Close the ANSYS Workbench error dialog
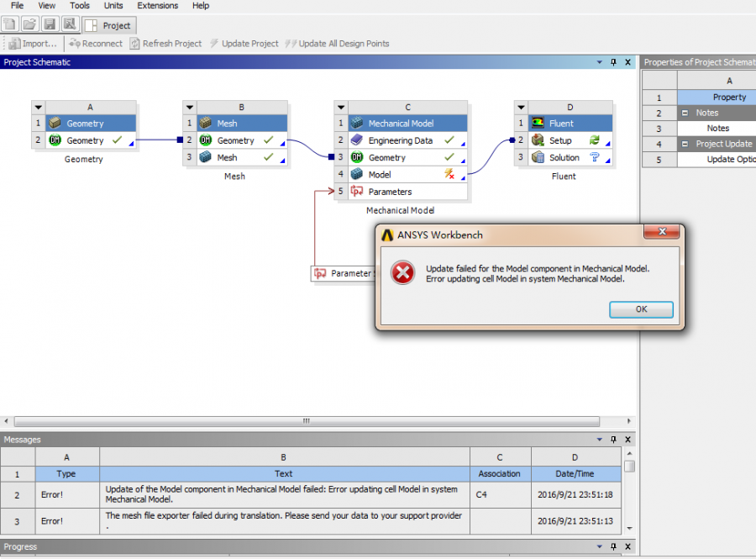This screenshot has height=559, width=756. [x=662, y=232]
